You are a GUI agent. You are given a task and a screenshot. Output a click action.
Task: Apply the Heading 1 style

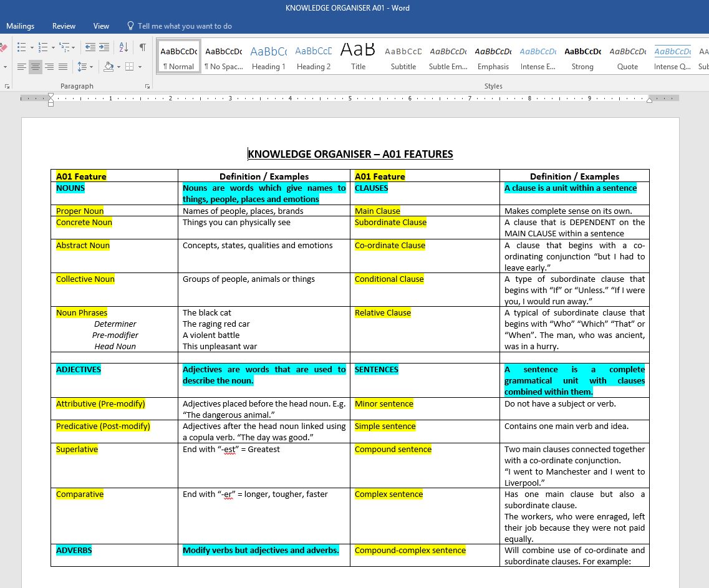[269, 56]
